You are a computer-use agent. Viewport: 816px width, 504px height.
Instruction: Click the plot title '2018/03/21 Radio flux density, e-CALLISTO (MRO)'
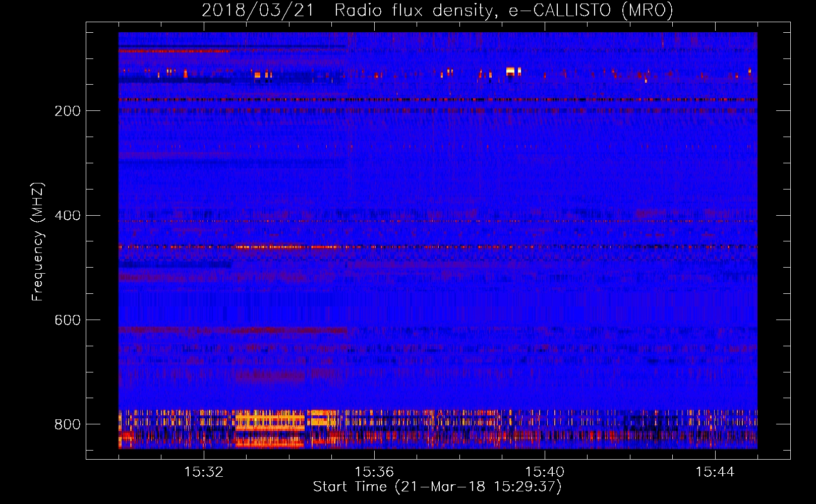click(437, 11)
